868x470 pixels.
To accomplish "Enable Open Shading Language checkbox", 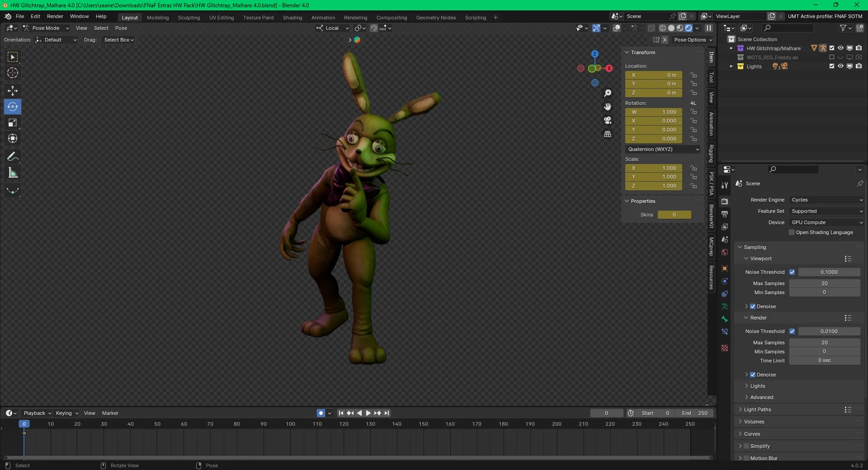I will click(x=792, y=232).
